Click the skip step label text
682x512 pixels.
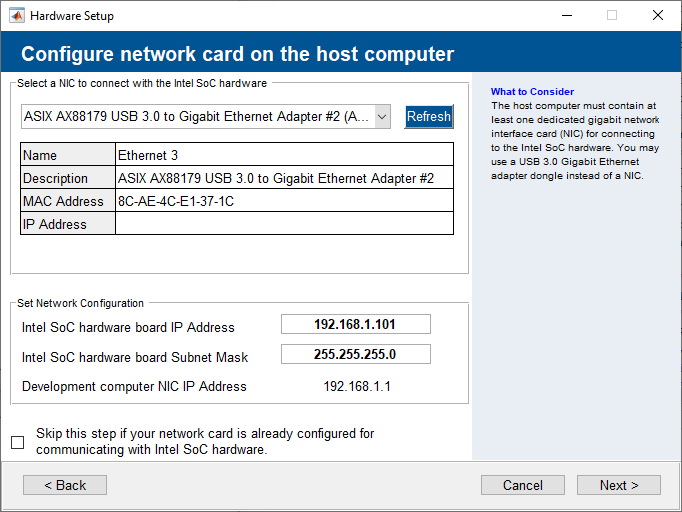tap(205, 441)
